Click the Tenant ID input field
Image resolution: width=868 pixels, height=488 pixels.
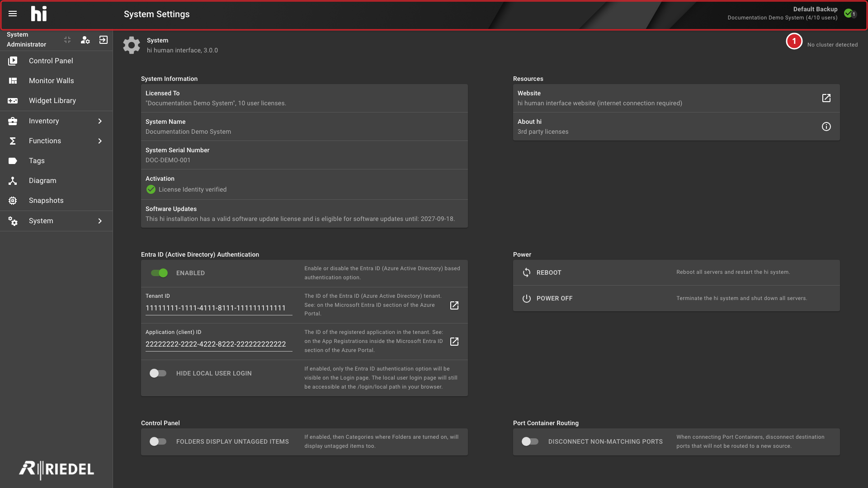[x=219, y=308]
